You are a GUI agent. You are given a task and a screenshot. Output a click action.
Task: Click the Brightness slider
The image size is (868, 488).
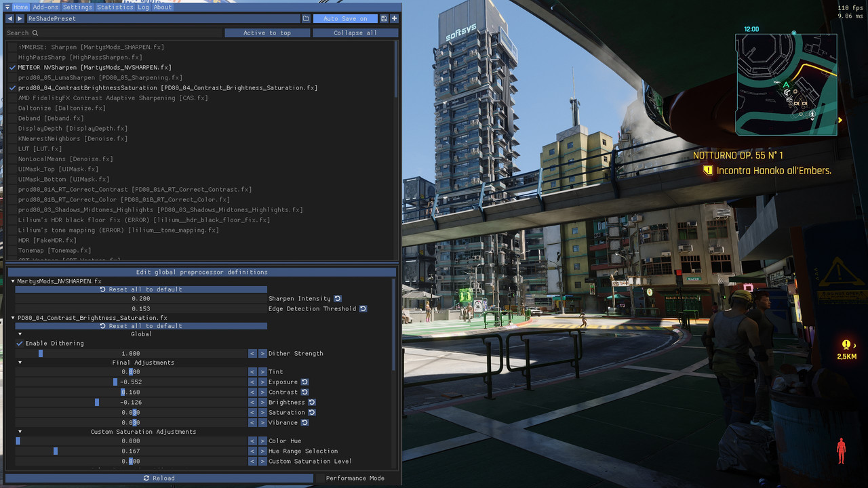(x=131, y=403)
